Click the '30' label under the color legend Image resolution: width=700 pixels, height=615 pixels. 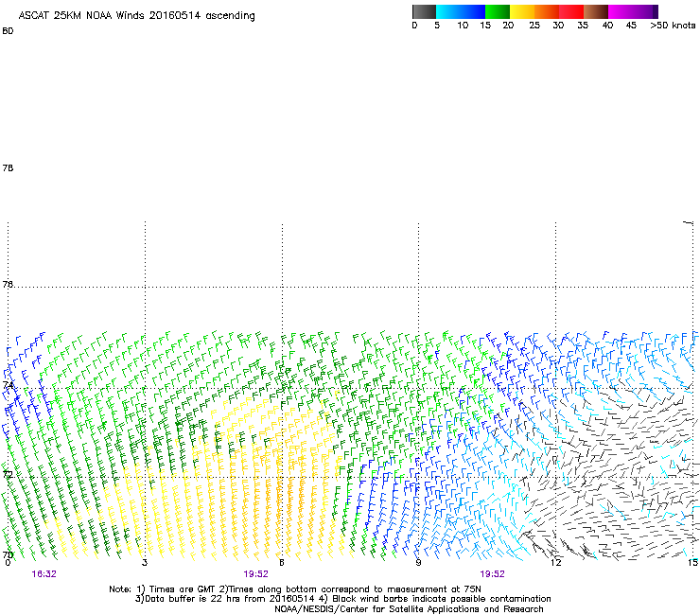pyautogui.click(x=558, y=26)
